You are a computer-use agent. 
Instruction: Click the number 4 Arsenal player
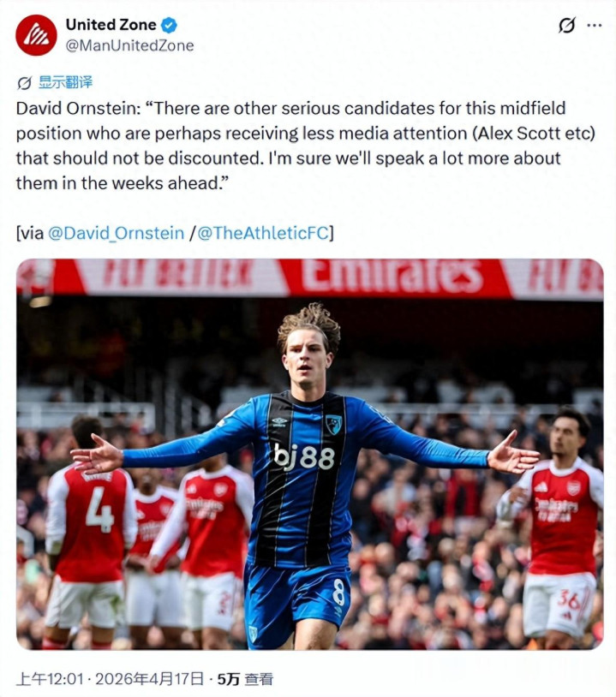(90, 529)
